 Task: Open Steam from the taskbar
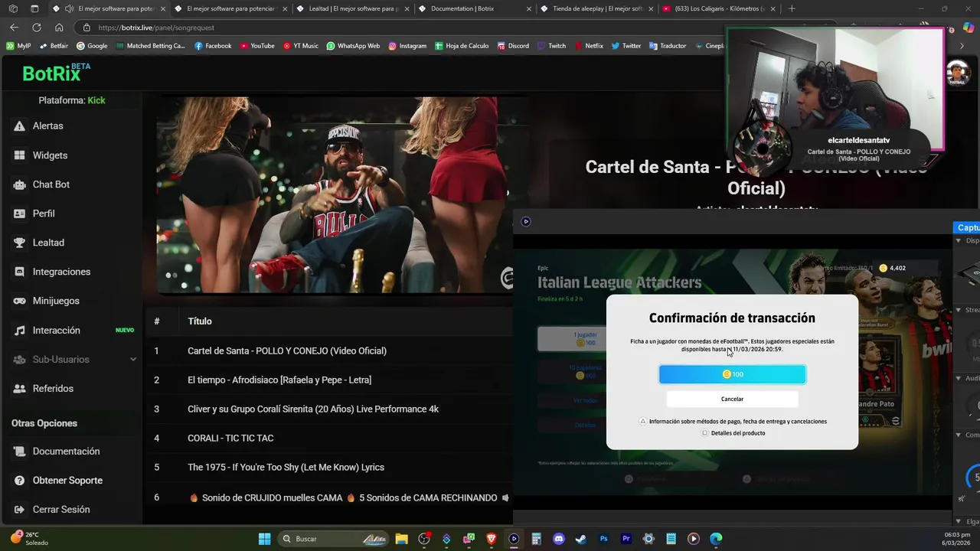(x=581, y=539)
